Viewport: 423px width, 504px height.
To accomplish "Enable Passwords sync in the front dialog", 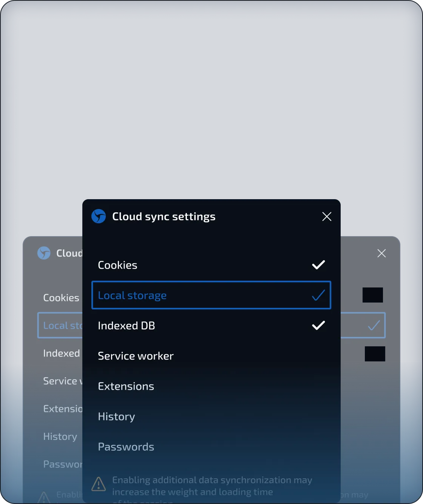I will [x=211, y=447].
